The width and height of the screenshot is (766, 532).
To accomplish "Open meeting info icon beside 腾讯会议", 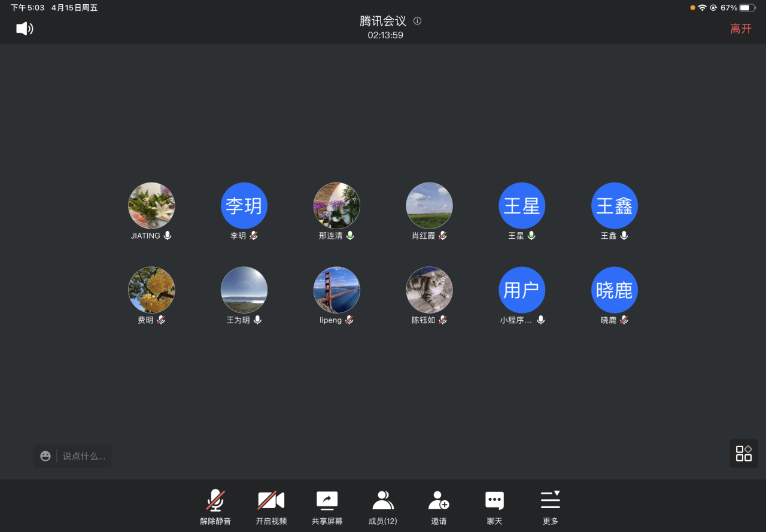I will pyautogui.click(x=418, y=21).
